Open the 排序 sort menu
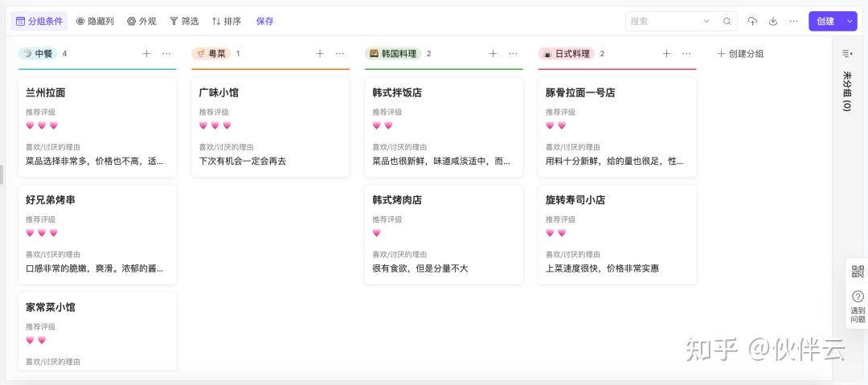 click(226, 22)
